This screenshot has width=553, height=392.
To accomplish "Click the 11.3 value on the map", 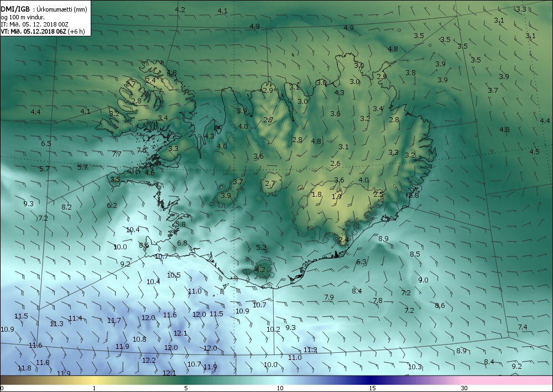I will (x=56, y=323).
